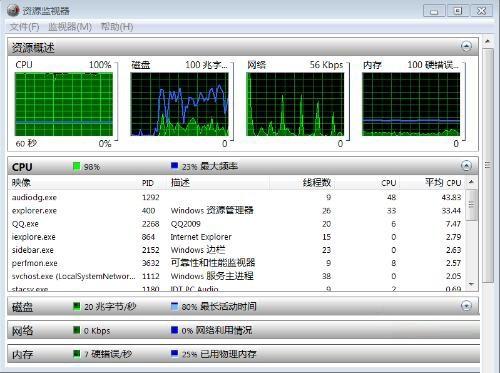Click the Resource Monitor app icon in title bar

pyautogui.click(x=13, y=10)
